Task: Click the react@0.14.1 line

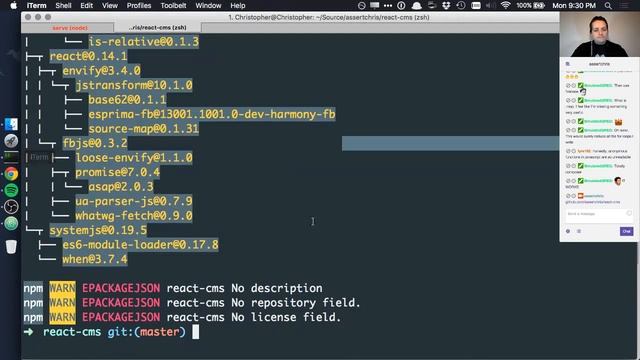Action: 88,56
